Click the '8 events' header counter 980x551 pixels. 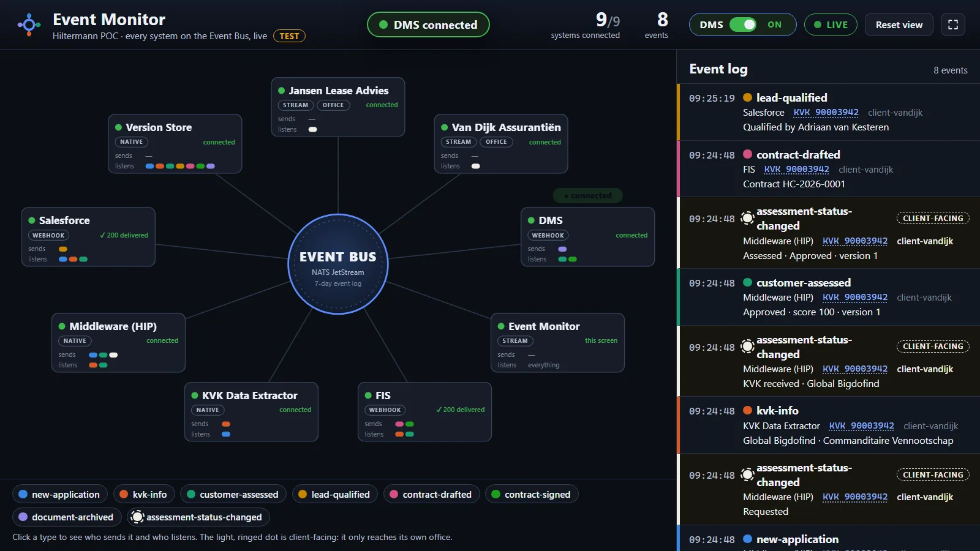pos(657,26)
